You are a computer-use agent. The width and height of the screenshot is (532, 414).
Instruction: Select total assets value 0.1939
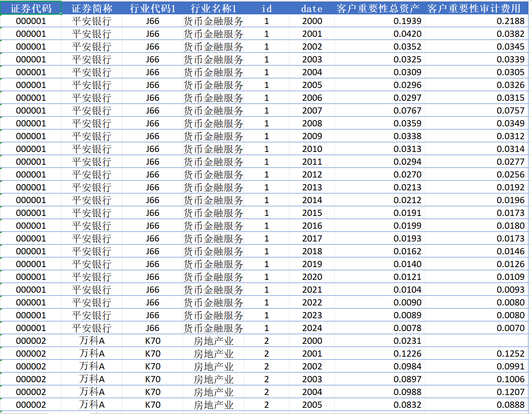pos(380,21)
